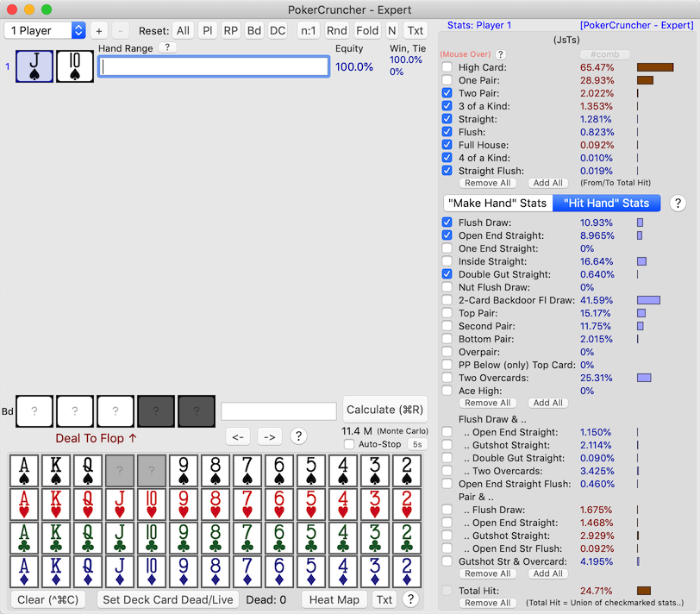700x614 pixels.
Task: Pick the Jack of clubs card
Action: coord(120,537)
